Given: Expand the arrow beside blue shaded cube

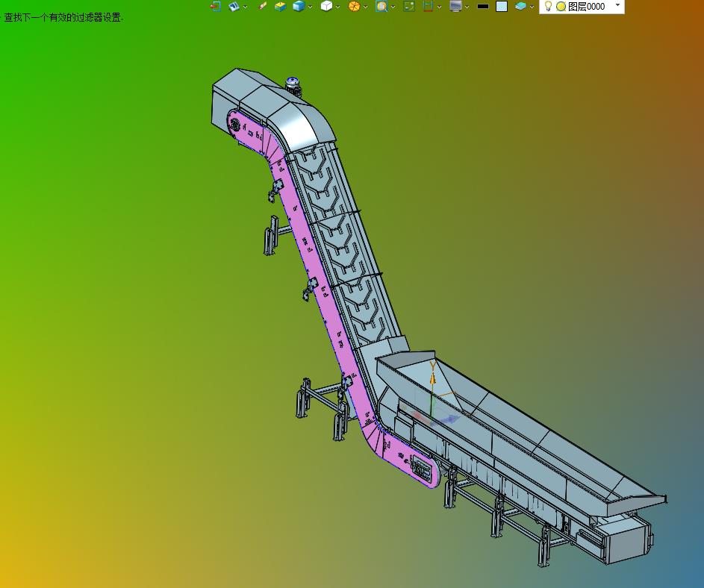Looking at the screenshot, I should 310,7.
